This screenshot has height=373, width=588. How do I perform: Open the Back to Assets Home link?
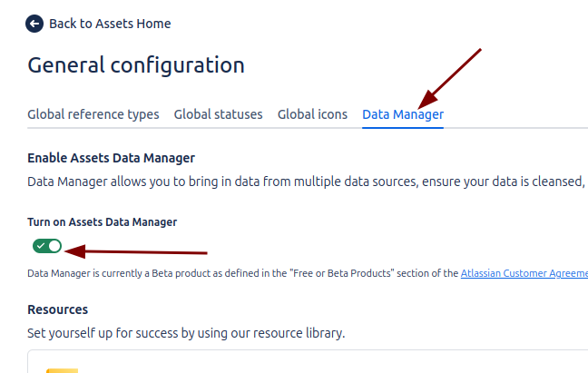tap(110, 24)
